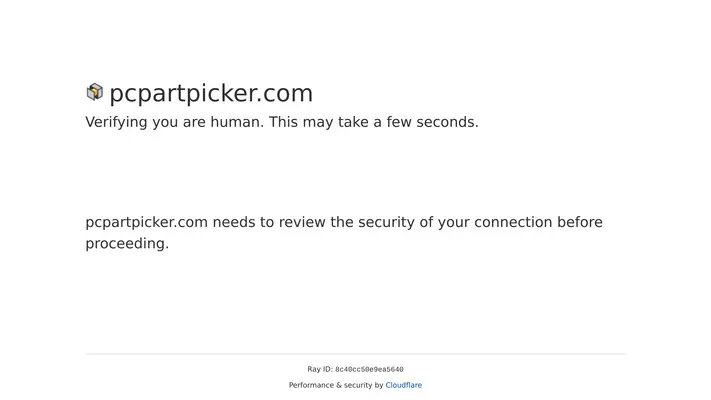
Task: Click 'This may take a few seconds' sentence
Action: [374, 122]
